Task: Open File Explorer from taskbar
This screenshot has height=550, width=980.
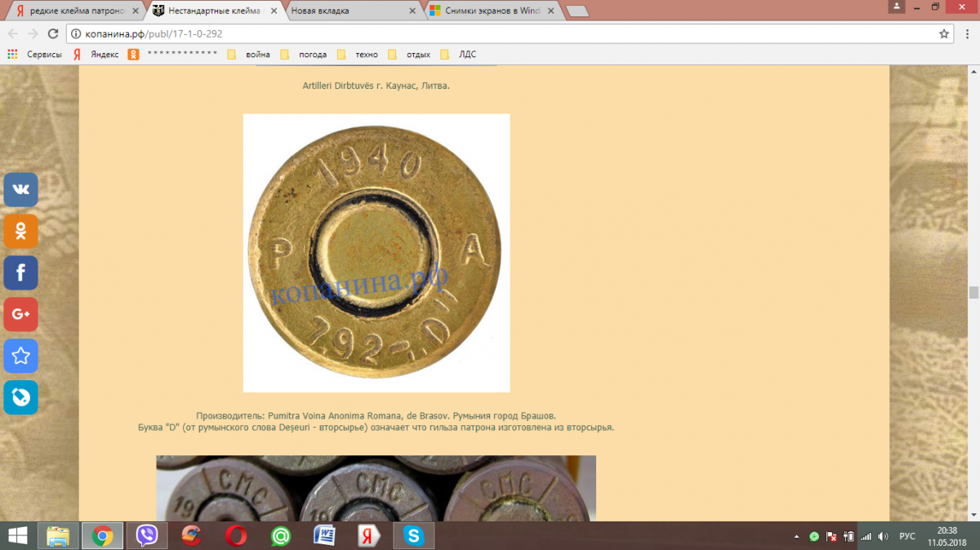Action: (x=58, y=535)
